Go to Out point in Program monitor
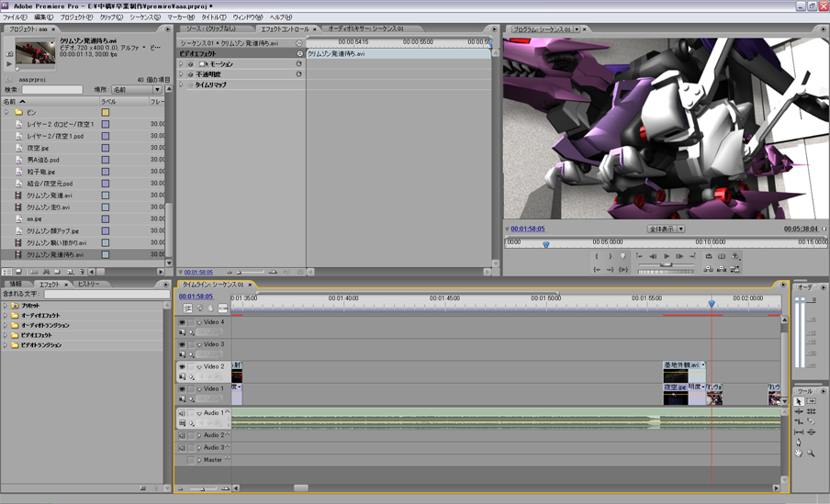The image size is (830, 504). pos(610,270)
